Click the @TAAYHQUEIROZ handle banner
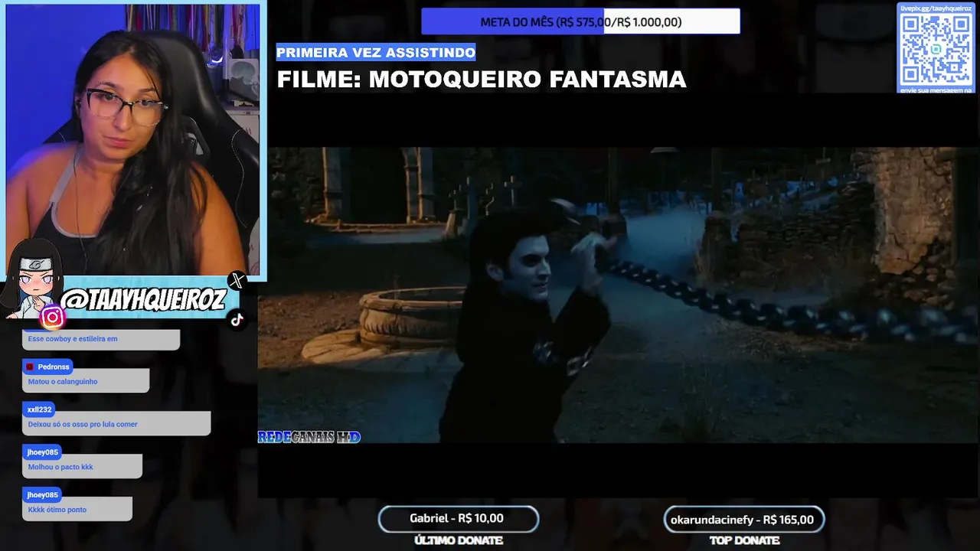980x551 pixels. coord(144,300)
